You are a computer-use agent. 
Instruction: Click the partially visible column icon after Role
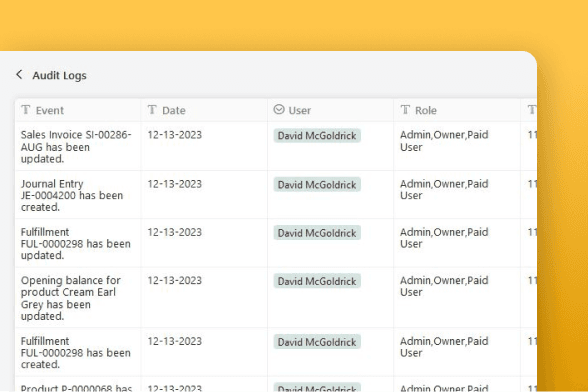532,110
